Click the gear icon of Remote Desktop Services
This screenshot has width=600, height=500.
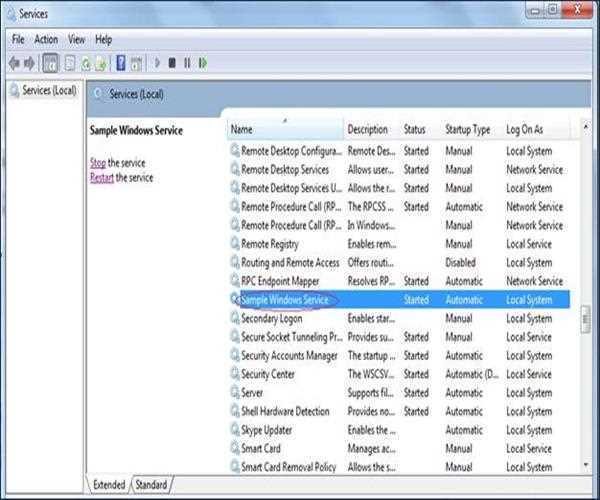(x=235, y=169)
